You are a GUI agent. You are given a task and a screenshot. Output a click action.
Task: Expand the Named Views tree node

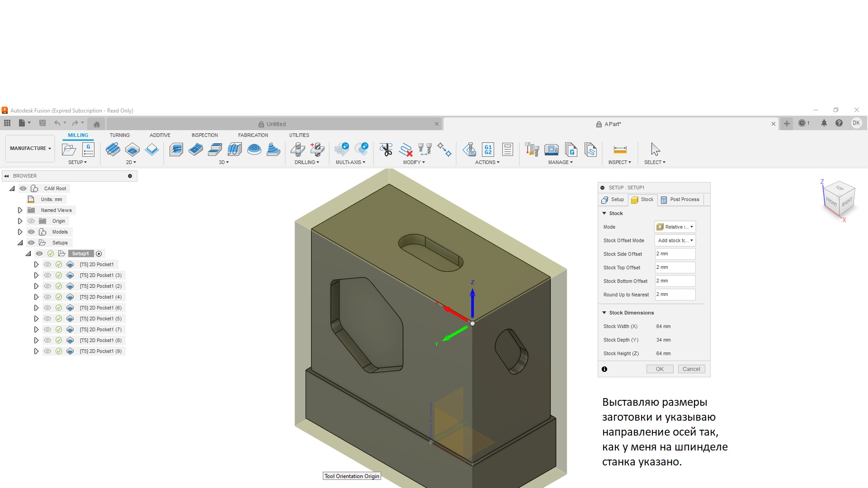pyautogui.click(x=20, y=210)
